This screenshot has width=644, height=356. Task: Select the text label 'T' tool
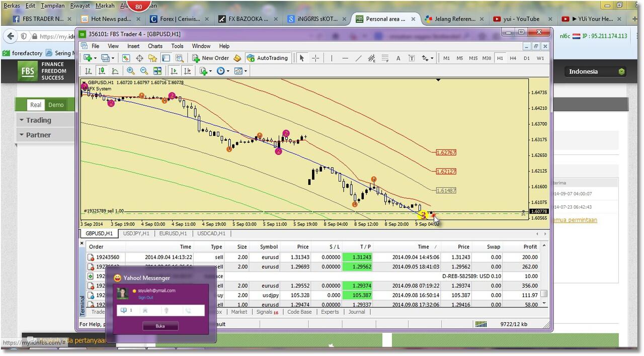(411, 58)
